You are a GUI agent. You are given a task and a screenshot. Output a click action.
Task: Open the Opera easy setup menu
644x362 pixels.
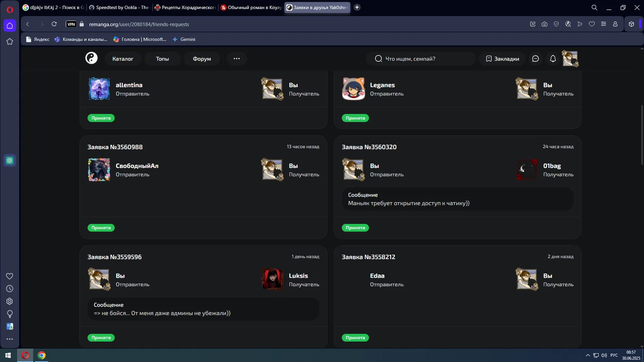603,24
